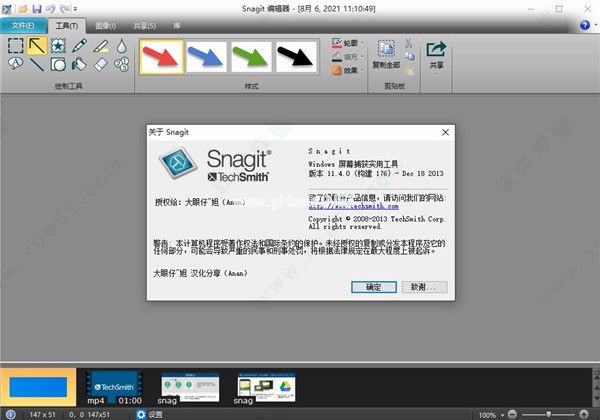
Task: Select the Step numbering tool
Action: (x=122, y=64)
